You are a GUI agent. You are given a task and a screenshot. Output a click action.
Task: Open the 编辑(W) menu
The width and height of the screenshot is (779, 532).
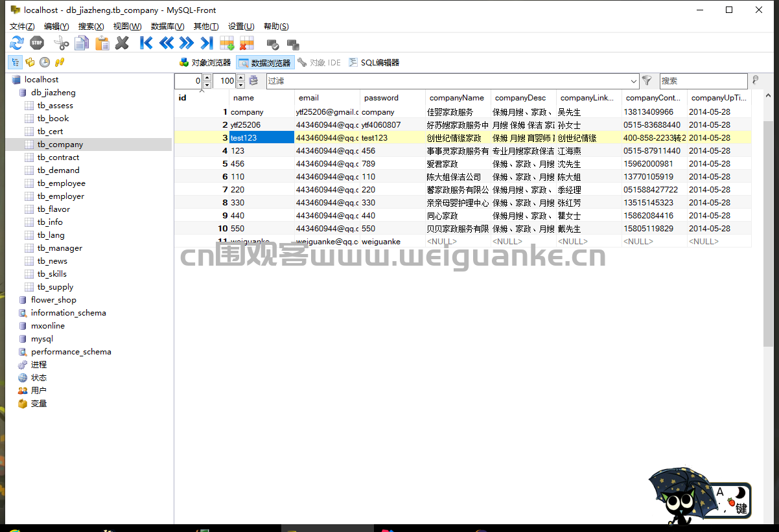pos(56,27)
